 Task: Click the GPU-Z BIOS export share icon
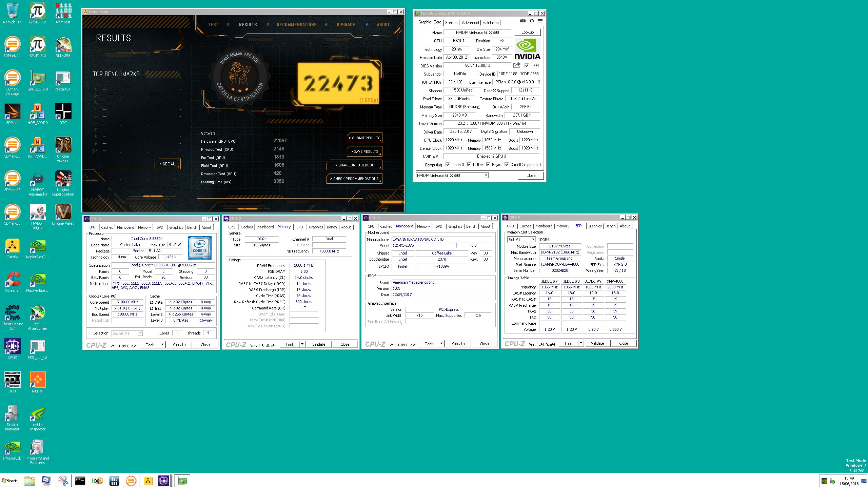(x=517, y=65)
